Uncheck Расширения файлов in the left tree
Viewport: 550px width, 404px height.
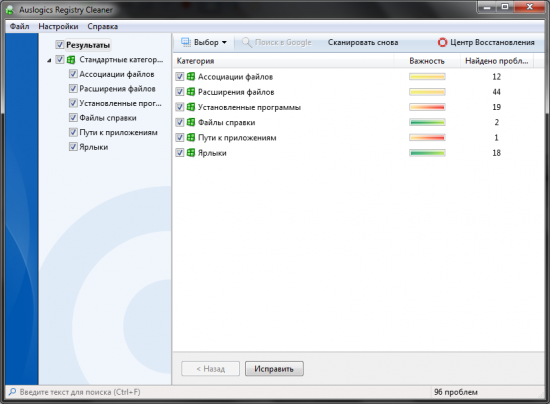coord(73,89)
